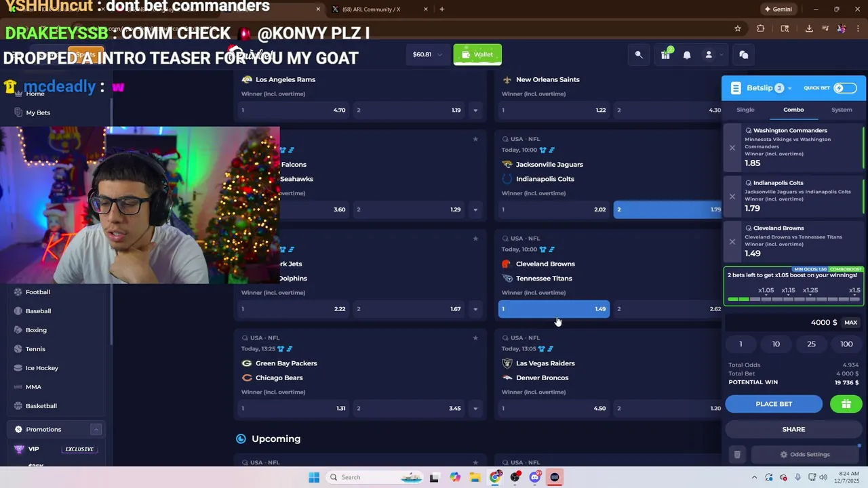Open Chrome in the Windows taskbar
868x488 pixels.
click(x=496, y=477)
